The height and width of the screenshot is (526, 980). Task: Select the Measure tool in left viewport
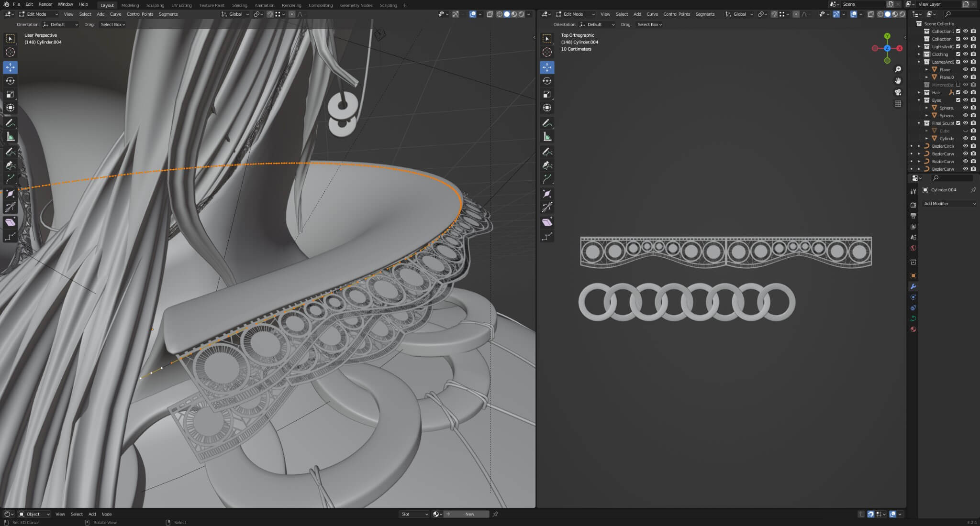point(10,137)
